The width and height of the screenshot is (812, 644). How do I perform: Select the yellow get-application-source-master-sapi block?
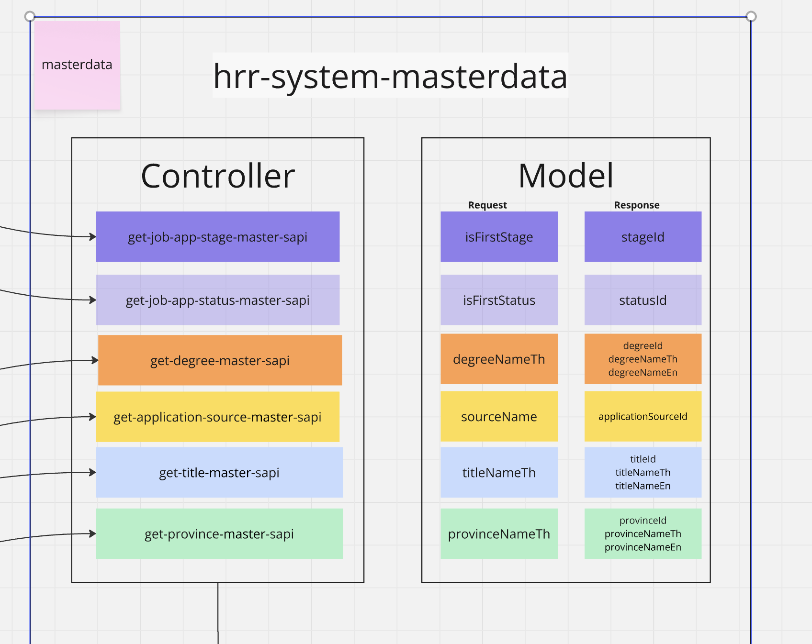217,417
